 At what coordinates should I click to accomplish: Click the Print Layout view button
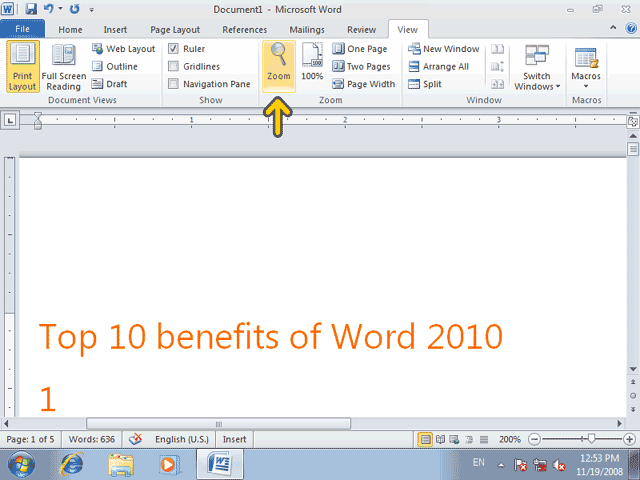[23, 67]
